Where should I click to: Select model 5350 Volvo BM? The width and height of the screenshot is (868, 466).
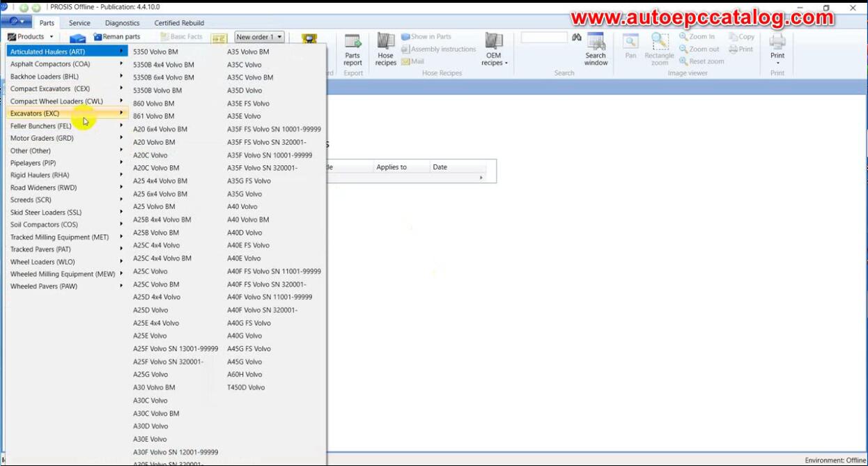(x=155, y=52)
